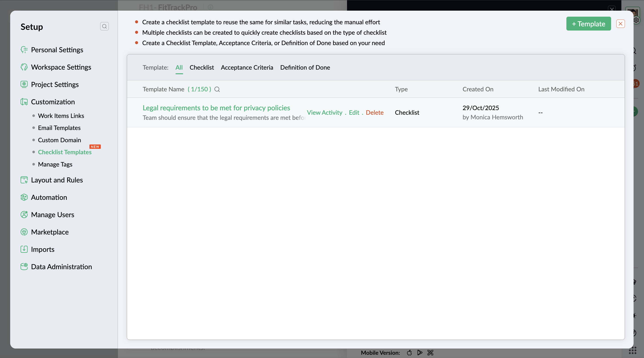Search template names with magnifier icon
644x358 pixels.
click(217, 89)
